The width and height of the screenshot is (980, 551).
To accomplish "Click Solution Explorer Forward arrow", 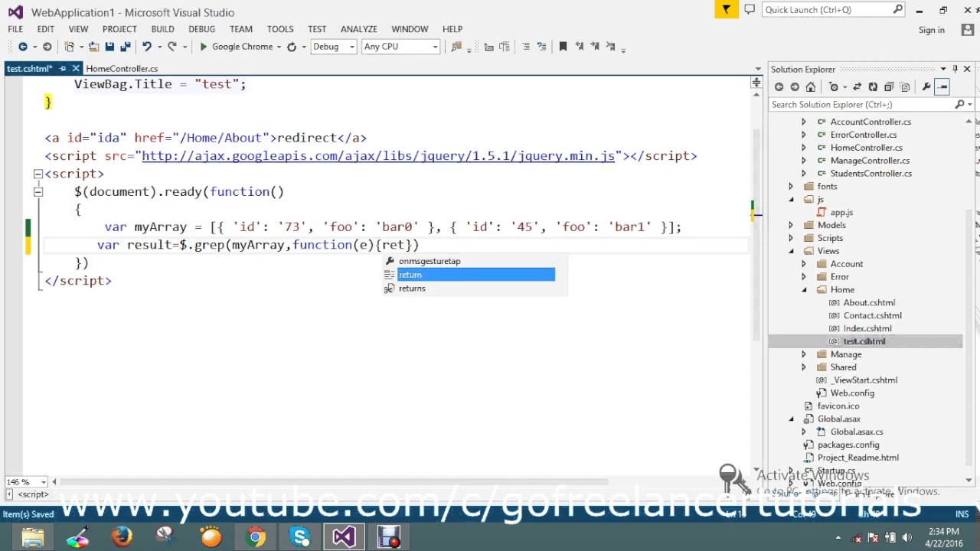I will 795,87.
